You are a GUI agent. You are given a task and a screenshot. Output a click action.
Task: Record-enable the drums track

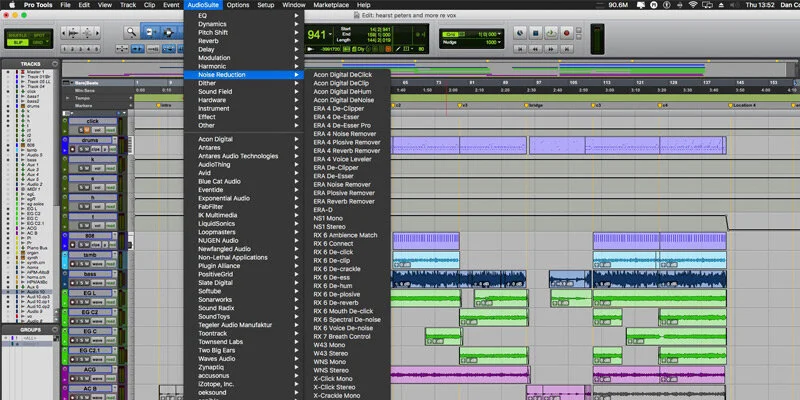click(72, 149)
